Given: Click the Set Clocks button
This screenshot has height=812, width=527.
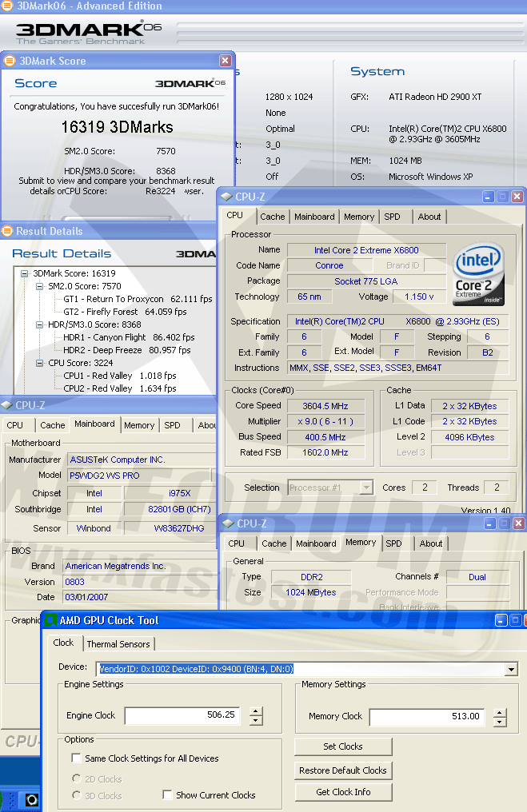Looking at the screenshot, I should click(x=343, y=746).
